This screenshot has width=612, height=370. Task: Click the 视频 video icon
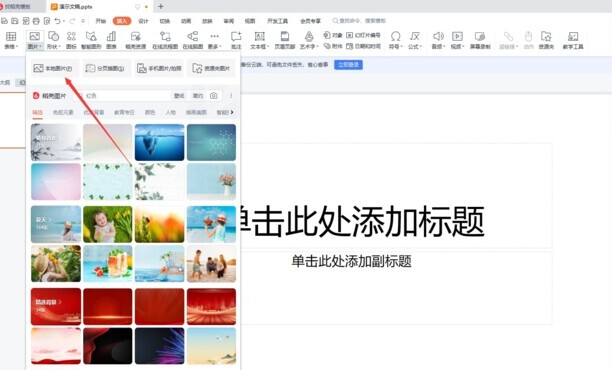[457, 37]
